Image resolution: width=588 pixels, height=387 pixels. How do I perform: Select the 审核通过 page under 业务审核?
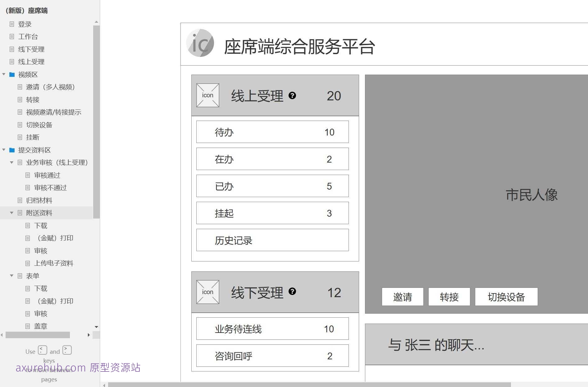[47, 175]
